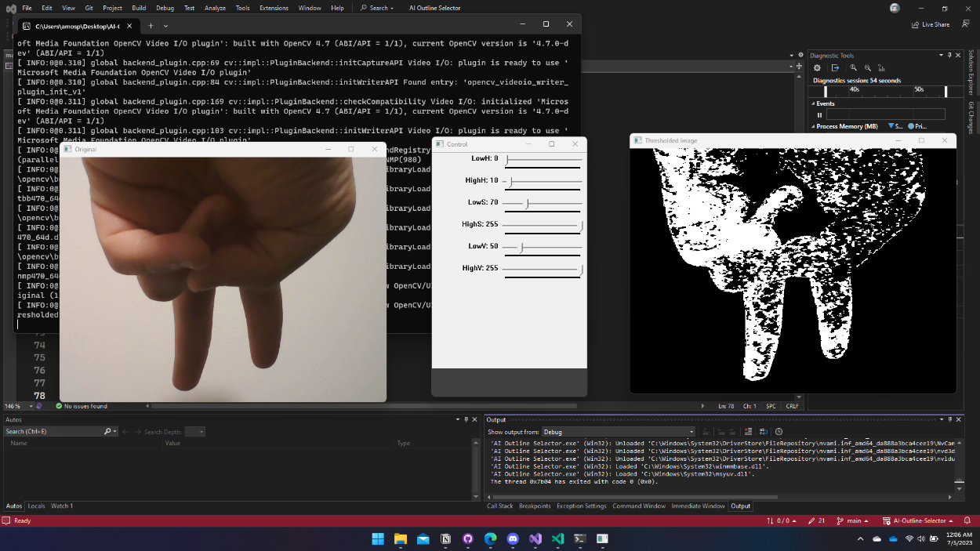Open a new terminal tab with plus icon
Viewport: 980px width, 551px height.
[x=151, y=26]
